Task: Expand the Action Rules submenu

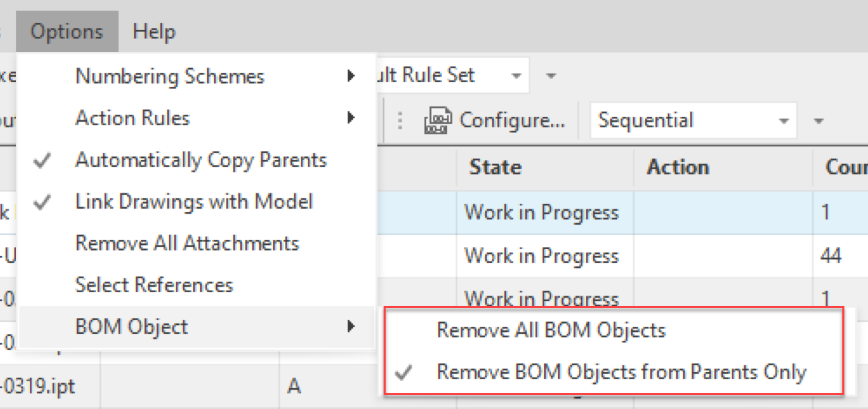Action: (132, 118)
